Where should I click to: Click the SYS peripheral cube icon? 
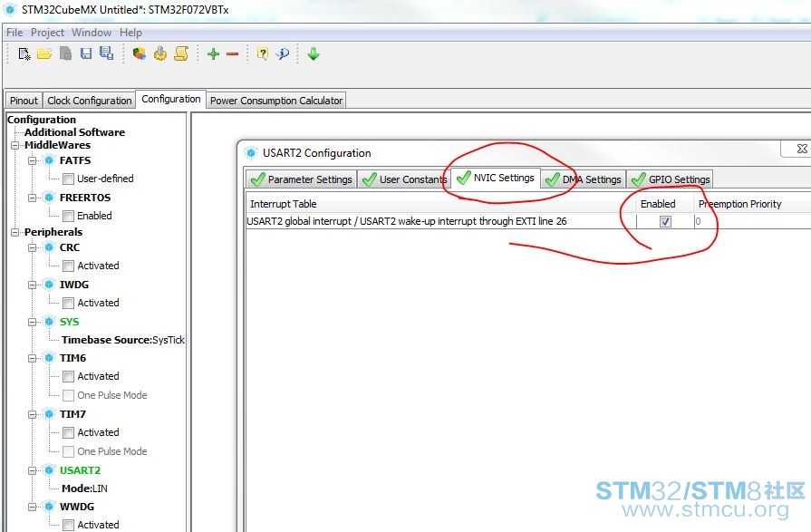pyautogui.click(x=49, y=322)
